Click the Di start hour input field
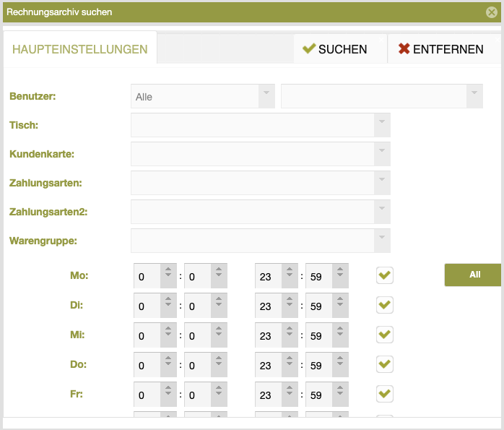Screen dimensions: 504x430 (147, 306)
